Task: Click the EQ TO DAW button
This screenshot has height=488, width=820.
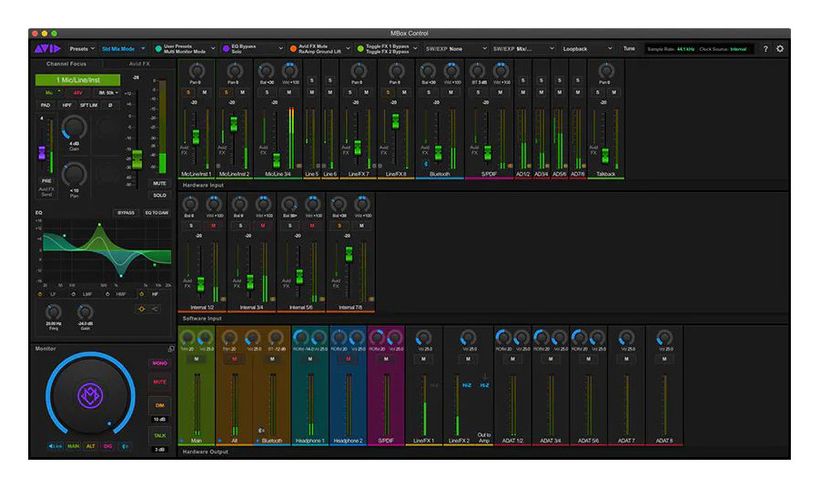Action: coord(157,213)
